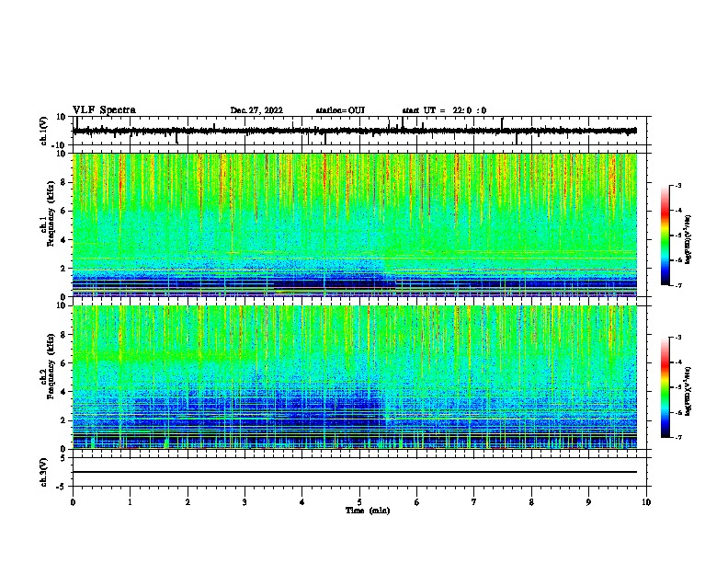728x563 pixels.
Task: Click the ch.1 color bar log(PSD) label
Action: (x=688, y=239)
